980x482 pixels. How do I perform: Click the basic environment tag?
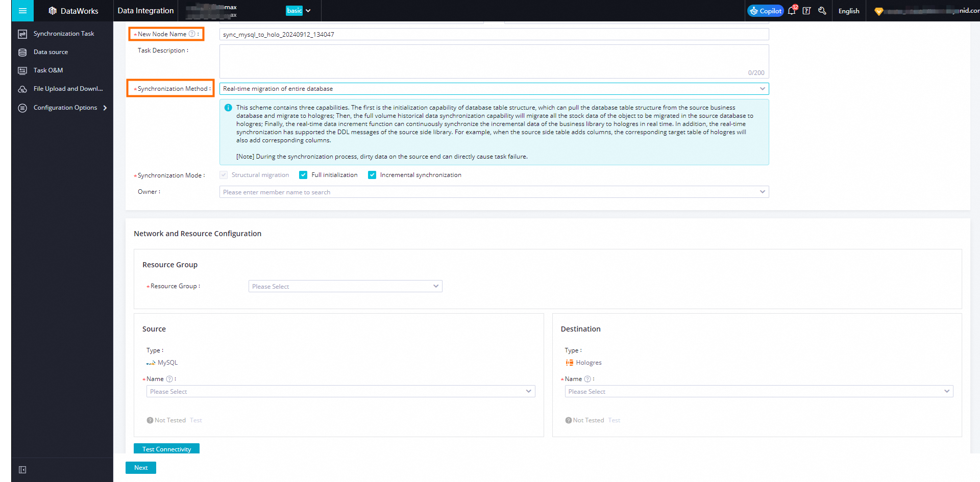coord(294,11)
